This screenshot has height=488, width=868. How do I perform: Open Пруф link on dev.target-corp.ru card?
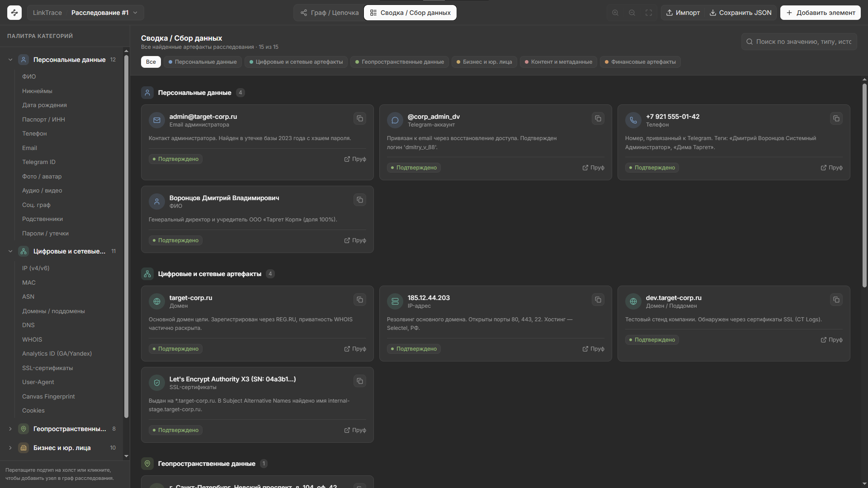pyautogui.click(x=832, y=340)
